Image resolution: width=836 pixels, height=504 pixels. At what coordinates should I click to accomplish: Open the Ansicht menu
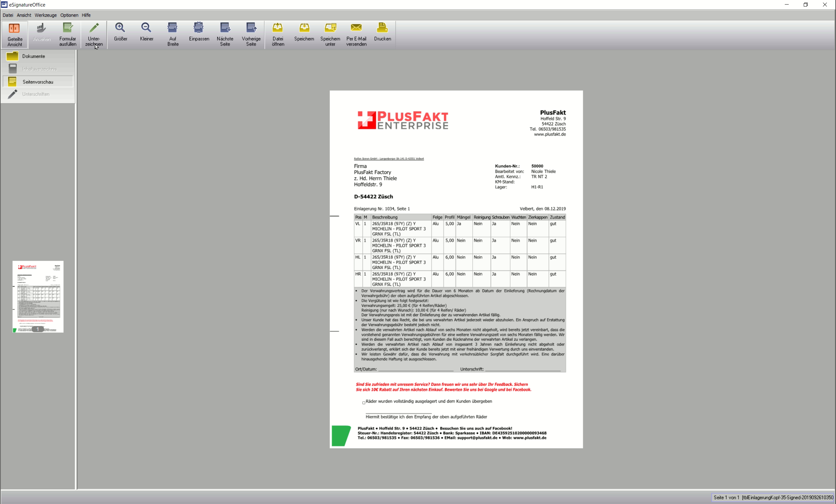click(x=24, y=15)
